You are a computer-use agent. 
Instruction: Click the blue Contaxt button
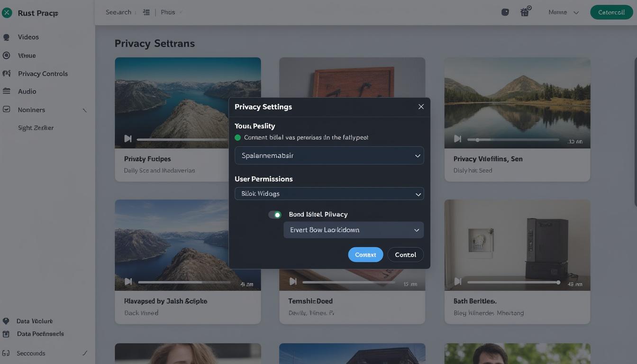tap(365, 255)
